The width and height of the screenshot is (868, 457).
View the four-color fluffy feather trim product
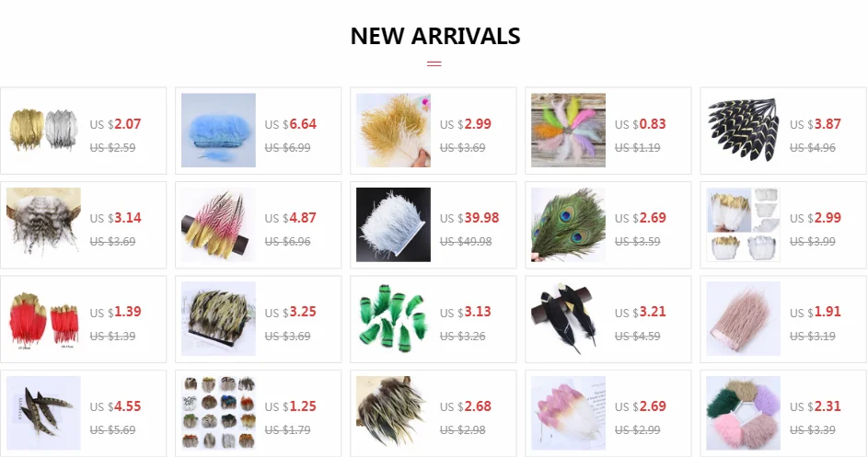(743, 413)
